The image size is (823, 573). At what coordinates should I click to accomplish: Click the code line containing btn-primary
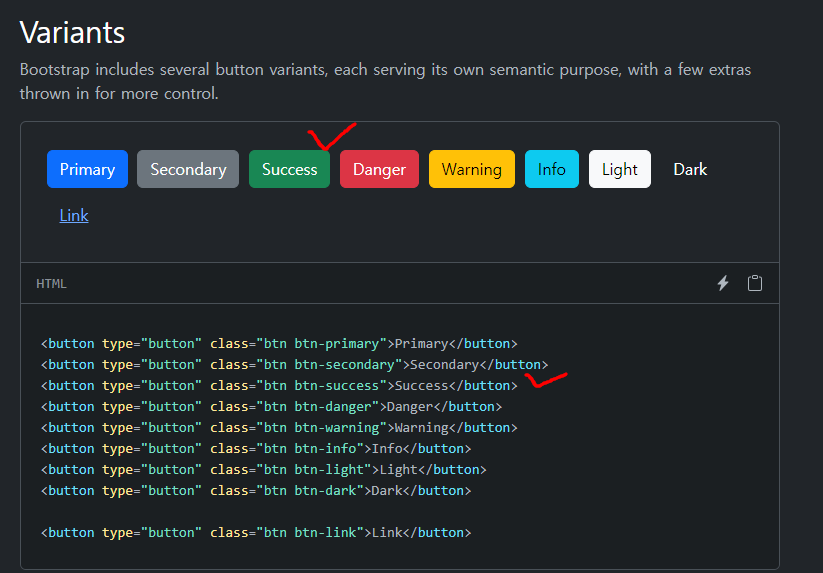279,344
